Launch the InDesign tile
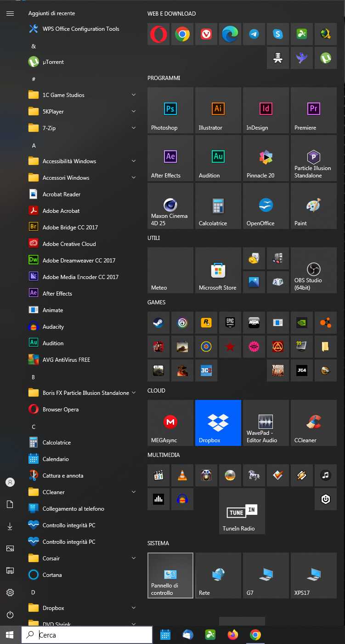This screenshot has height=644, width=345. point(266,110)
